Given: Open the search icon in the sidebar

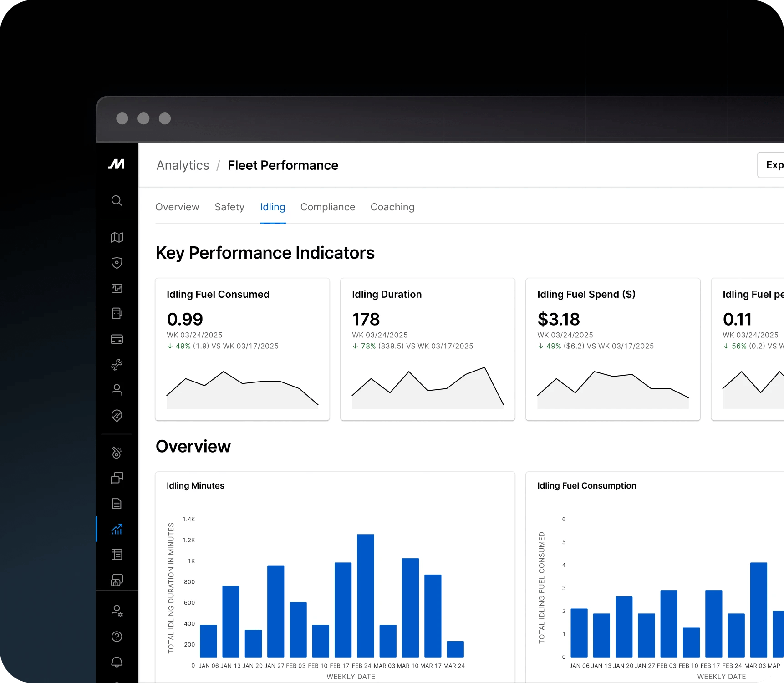Looking at the screenshot, I should [117, 201].
